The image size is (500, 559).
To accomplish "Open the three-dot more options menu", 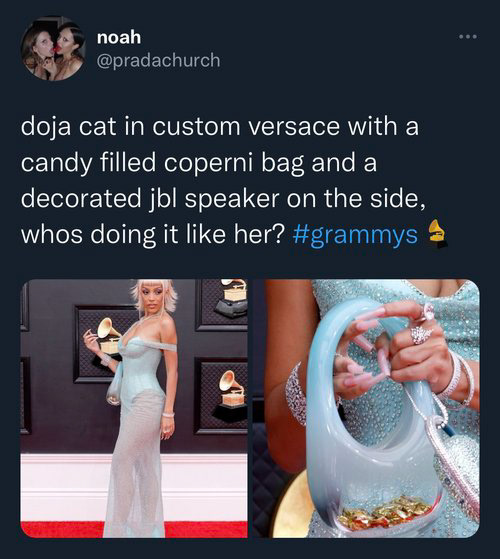I will click(468, 36).
